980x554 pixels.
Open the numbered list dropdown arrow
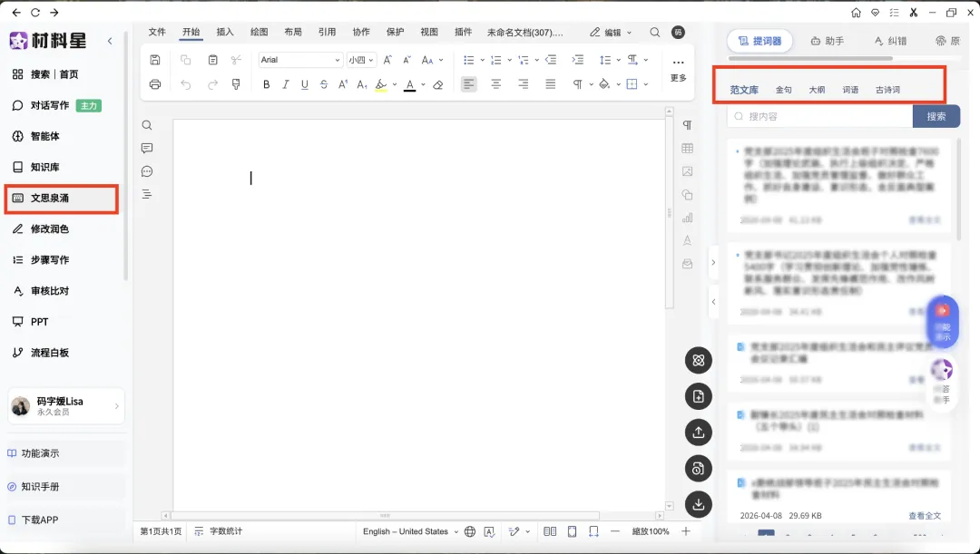click(x=509, y=60)
